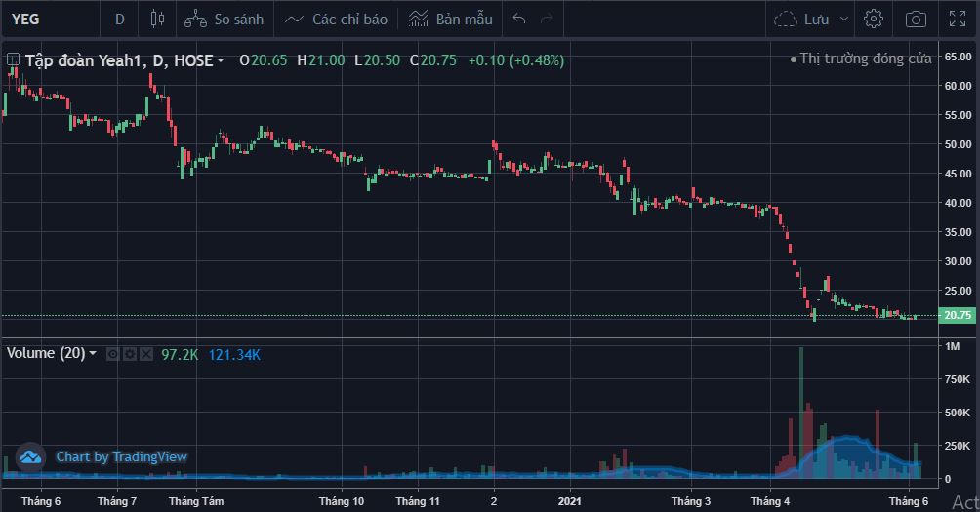Expand the Volume (20) dropdown arrow
The width and height of the screenshot is (980, 512).
pyautogui.click(x=94, y=354)
